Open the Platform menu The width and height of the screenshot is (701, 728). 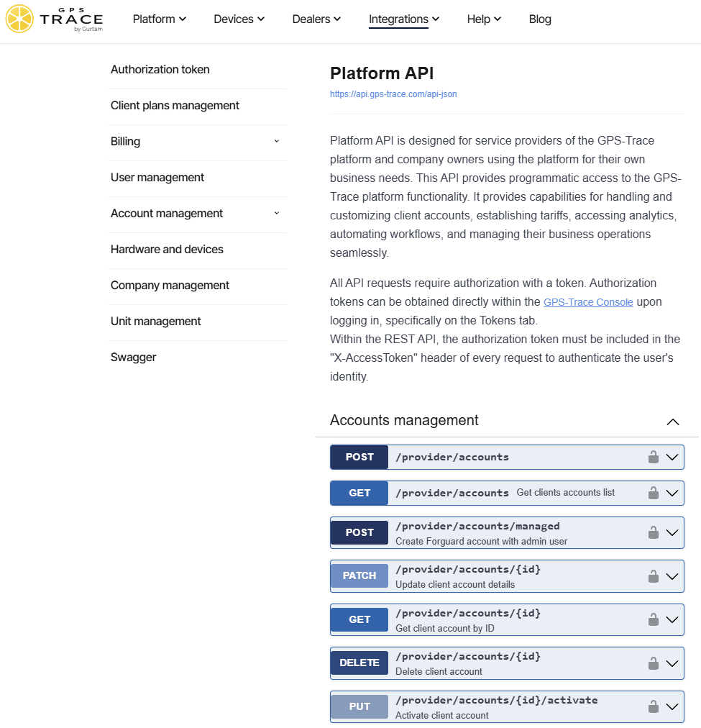tap(159, 19)
